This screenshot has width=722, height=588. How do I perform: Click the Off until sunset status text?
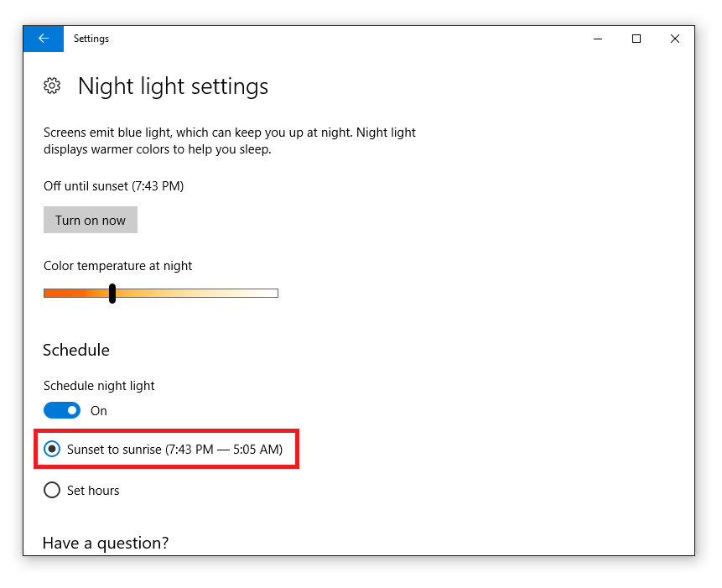tap(114, 186)
